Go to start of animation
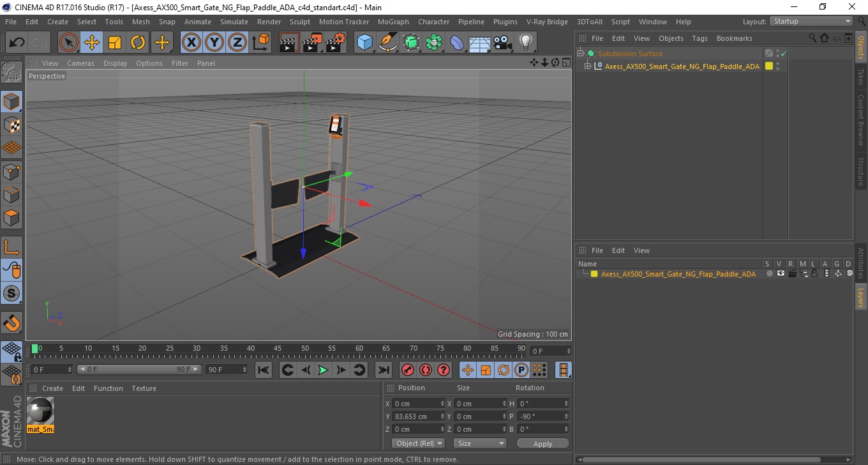 click(264, 370)
